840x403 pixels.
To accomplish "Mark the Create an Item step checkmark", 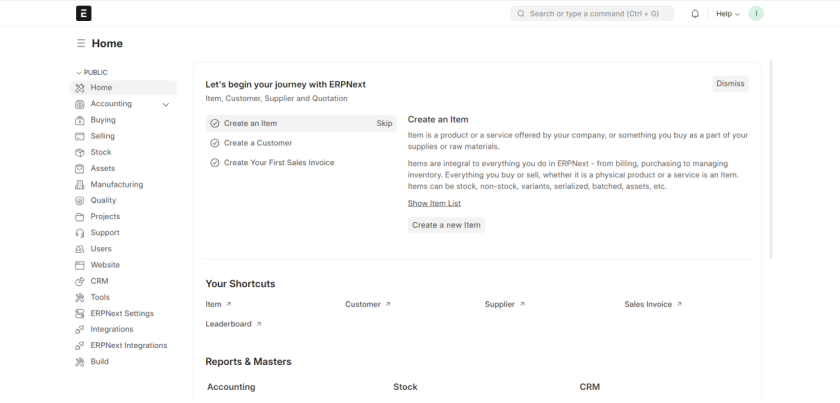I will pyautogui.click(x=214, y=124).
